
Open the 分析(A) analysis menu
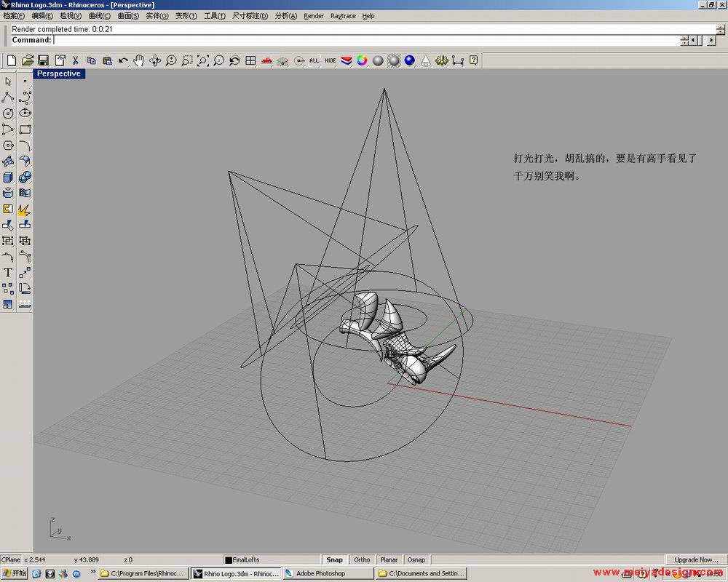coord(286,16)
